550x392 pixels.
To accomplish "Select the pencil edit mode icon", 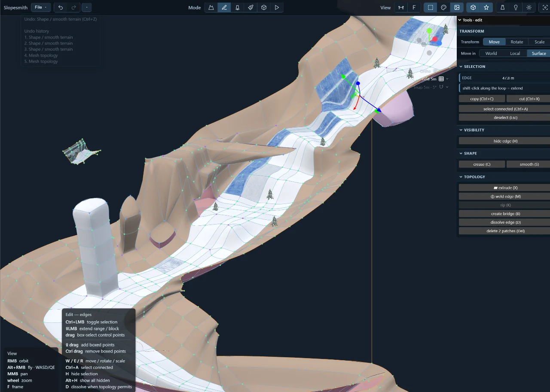I will pos(224,7).
